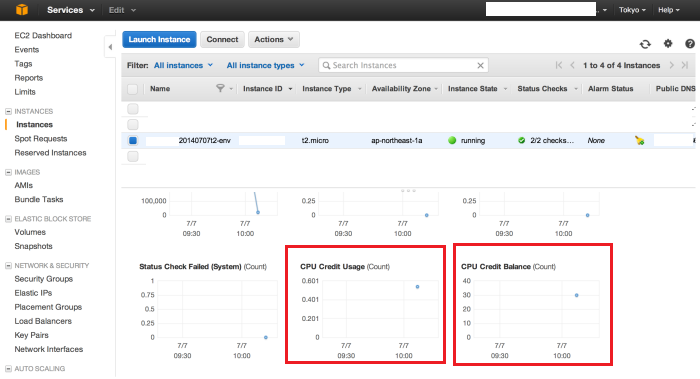700x379 pixels.
Task: Uncheck the 20140707t2-env instance checkbox
Action: tap(133, 141)
